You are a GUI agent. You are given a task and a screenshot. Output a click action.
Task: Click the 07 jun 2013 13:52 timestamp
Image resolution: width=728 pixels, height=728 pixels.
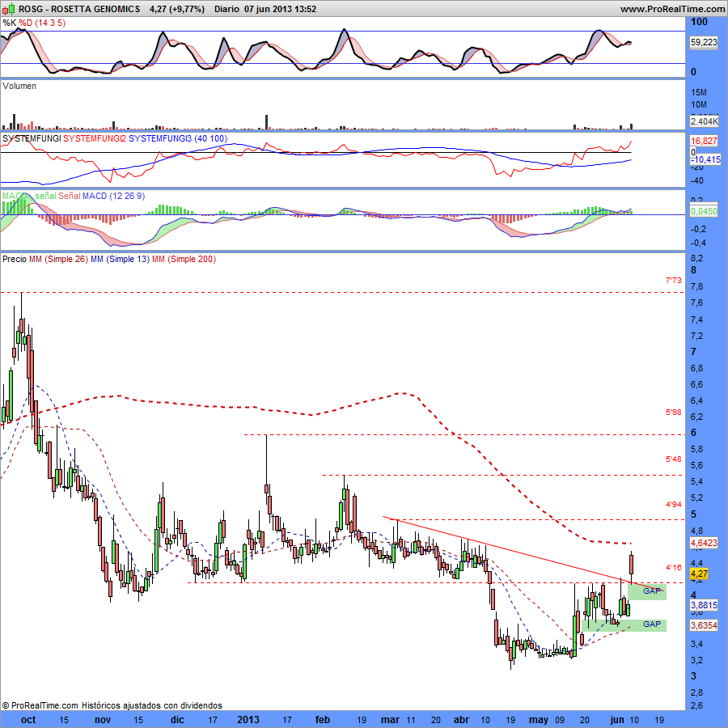click(281, 9)
